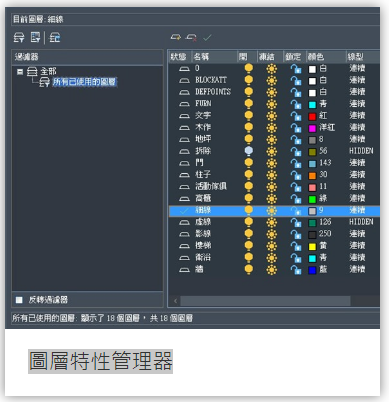Click the Delete Layer icon

click(191, 37)
